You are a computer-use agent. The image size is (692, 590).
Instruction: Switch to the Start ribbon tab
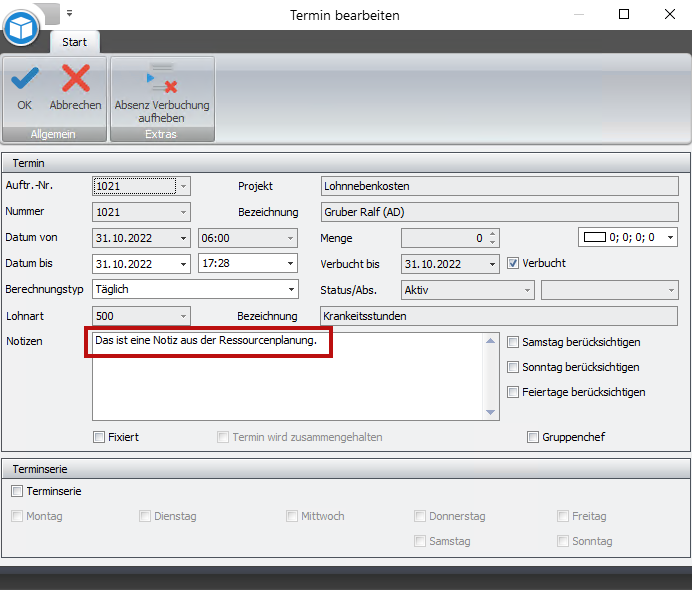[75, 42]
